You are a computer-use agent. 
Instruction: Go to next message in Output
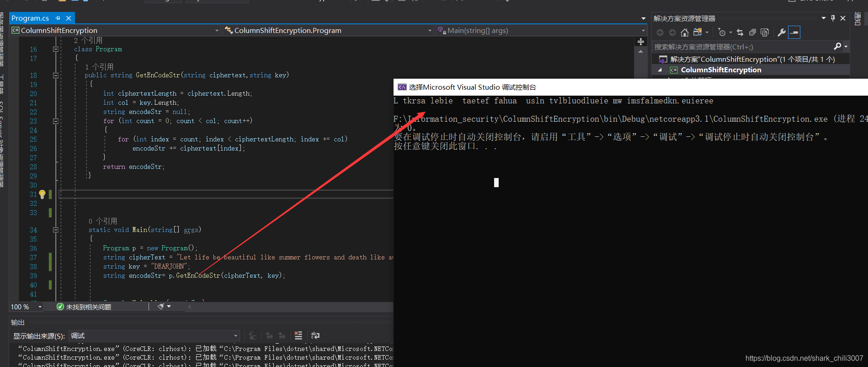click(282, 336)
